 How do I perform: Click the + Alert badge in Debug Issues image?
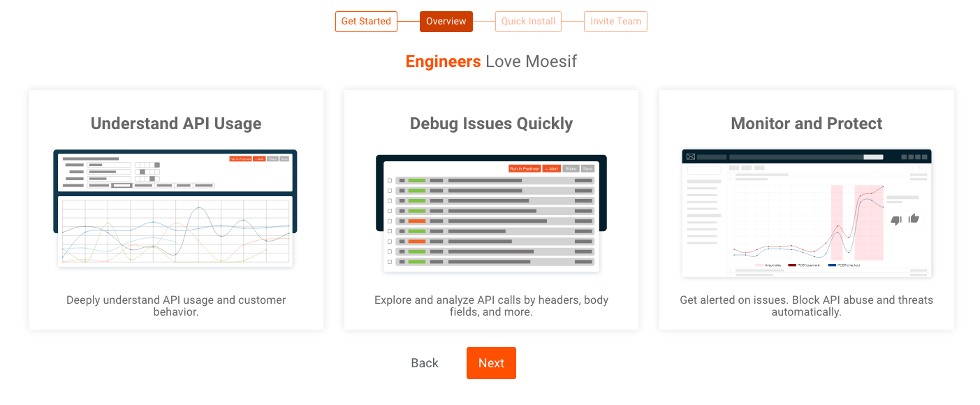pos(552,169)
